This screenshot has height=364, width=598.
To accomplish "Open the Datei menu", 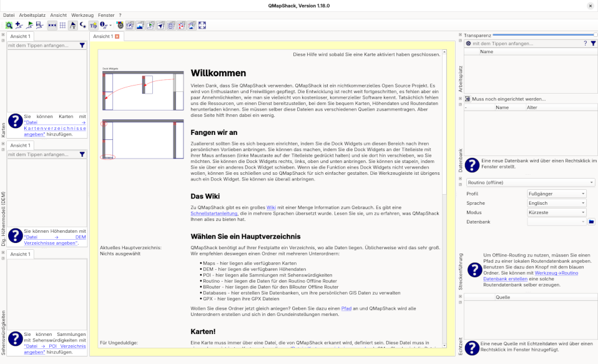I will (x=9, y=14).
